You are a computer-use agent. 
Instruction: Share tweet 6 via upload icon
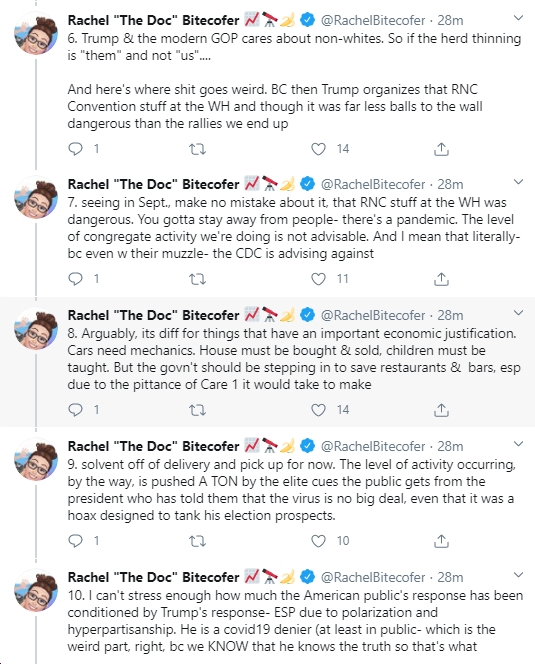(x=441, y=149)
